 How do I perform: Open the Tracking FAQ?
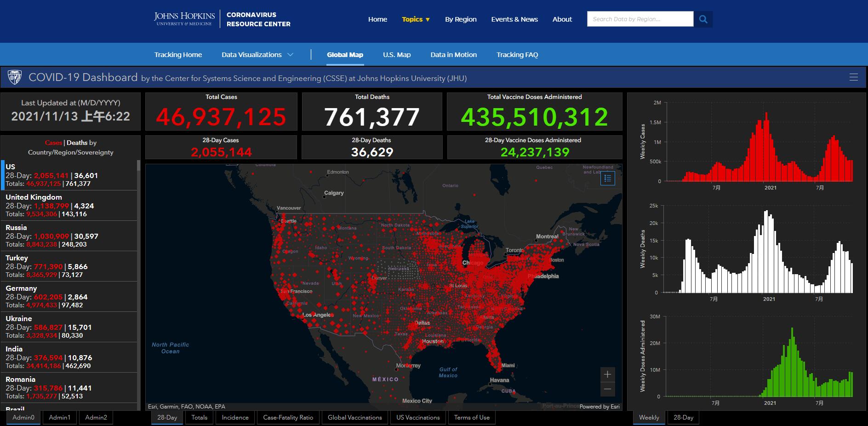point(517,55)
